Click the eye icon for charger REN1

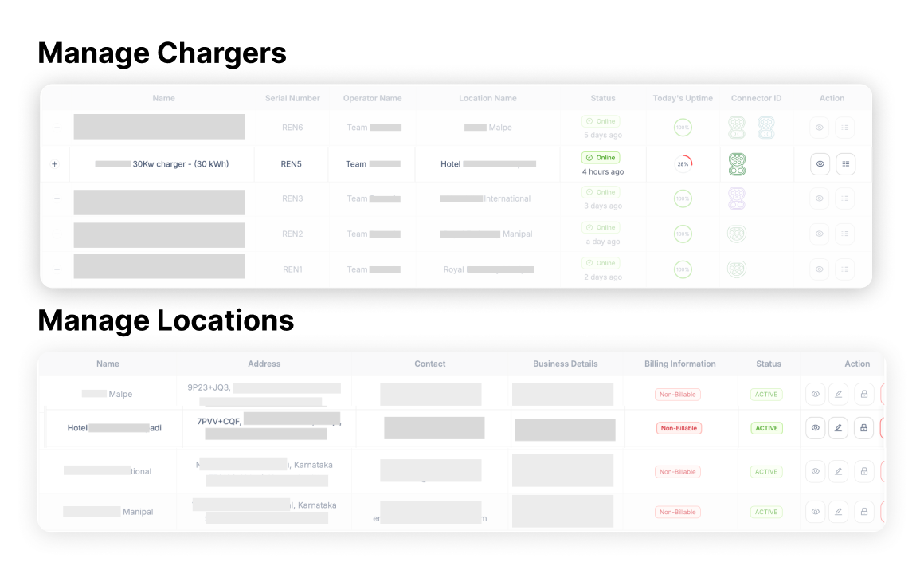point(820,269)
